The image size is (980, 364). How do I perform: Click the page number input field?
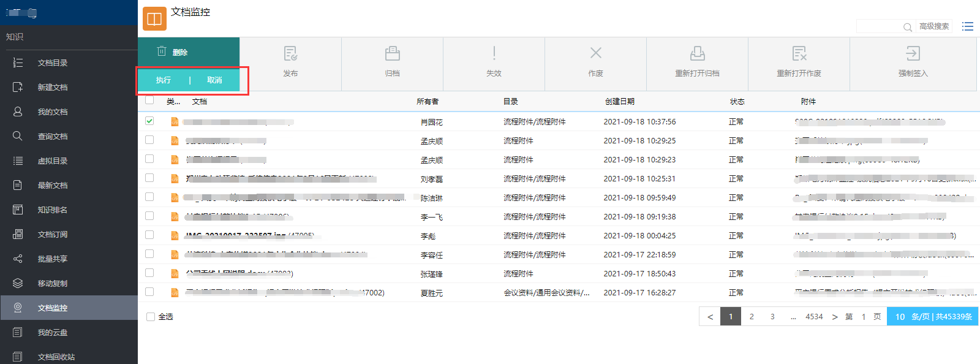(864, 317)
